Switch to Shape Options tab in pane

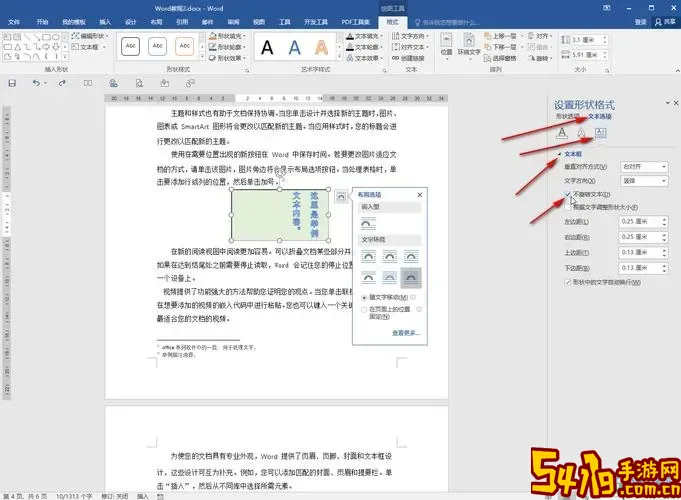click(568, 116)
